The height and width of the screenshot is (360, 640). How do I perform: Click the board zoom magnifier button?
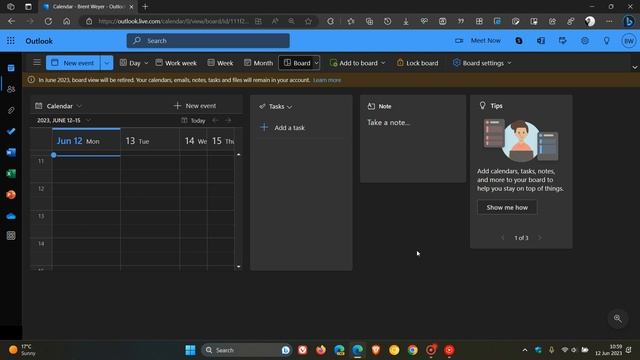(x=618, y=318)
